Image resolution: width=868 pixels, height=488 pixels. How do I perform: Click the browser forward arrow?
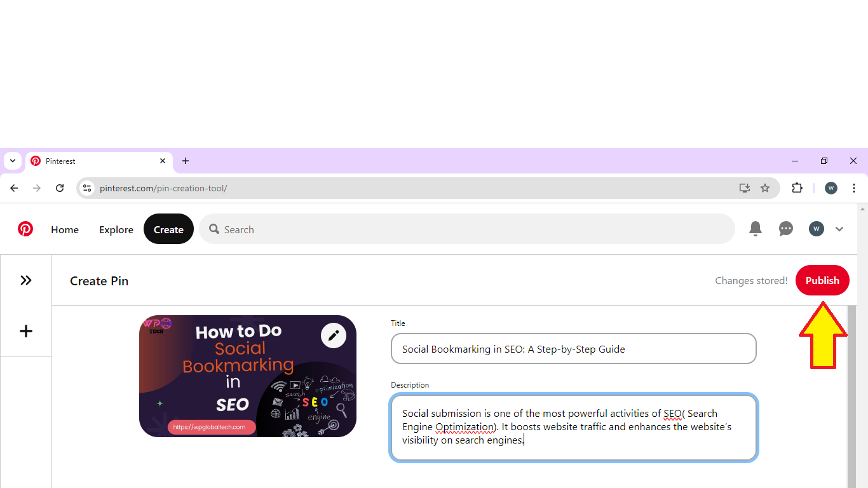pyautogui.click(x=37, y=188)
